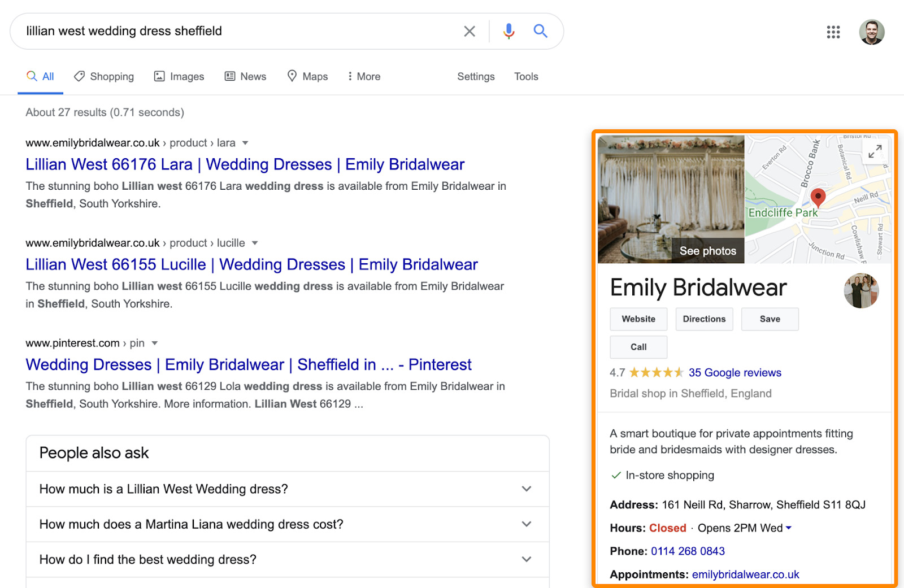The height and width of the screenshot is (588, 904).
Task: Open the Settings menu
Action: click(475, 76)
